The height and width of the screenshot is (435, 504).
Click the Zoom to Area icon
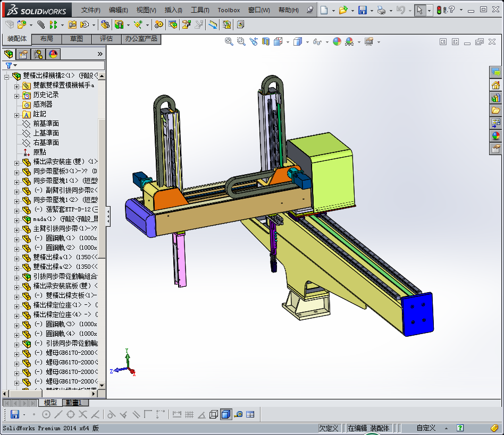point(241,41)
